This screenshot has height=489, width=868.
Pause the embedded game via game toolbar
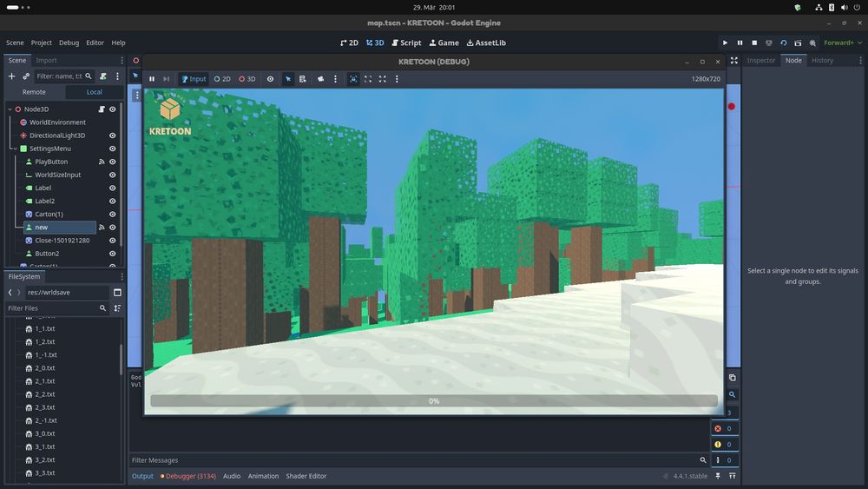click(152, 79)
